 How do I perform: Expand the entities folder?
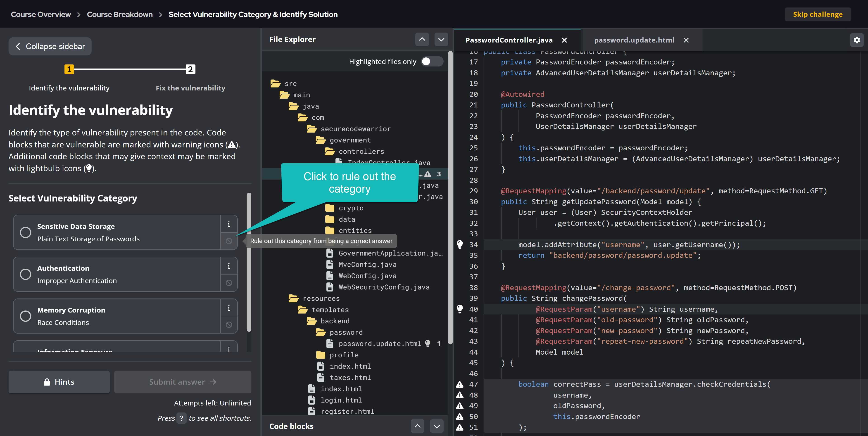348,230
